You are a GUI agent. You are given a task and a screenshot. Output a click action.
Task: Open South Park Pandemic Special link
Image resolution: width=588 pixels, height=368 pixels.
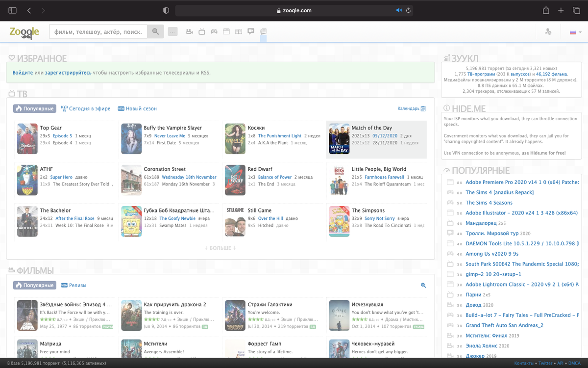click(x=522, y=264)
